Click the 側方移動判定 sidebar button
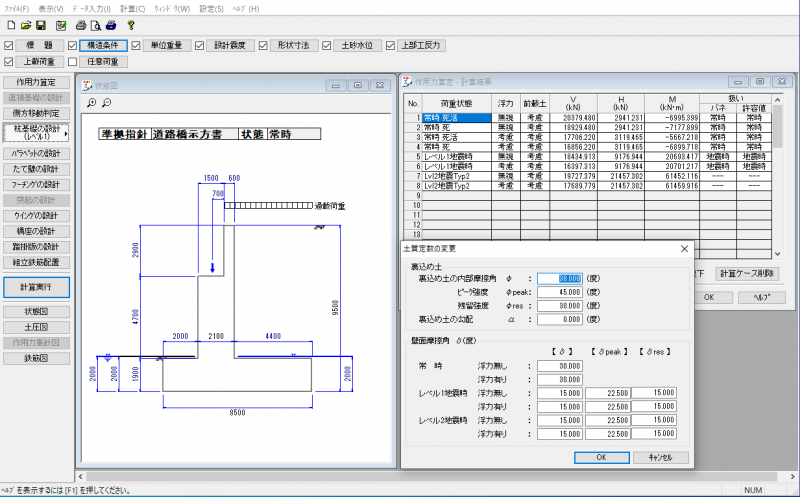 pos(36,113)
